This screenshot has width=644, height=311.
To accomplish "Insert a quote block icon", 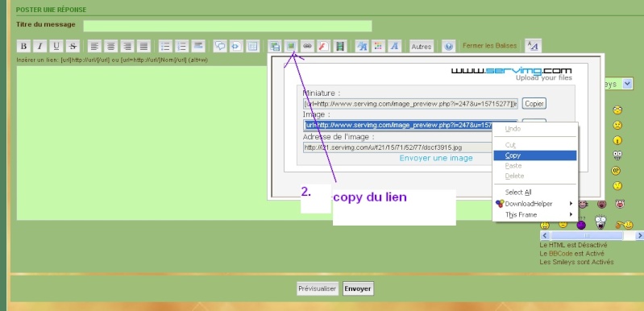I will pyautogui.click(x=220, y=46).
